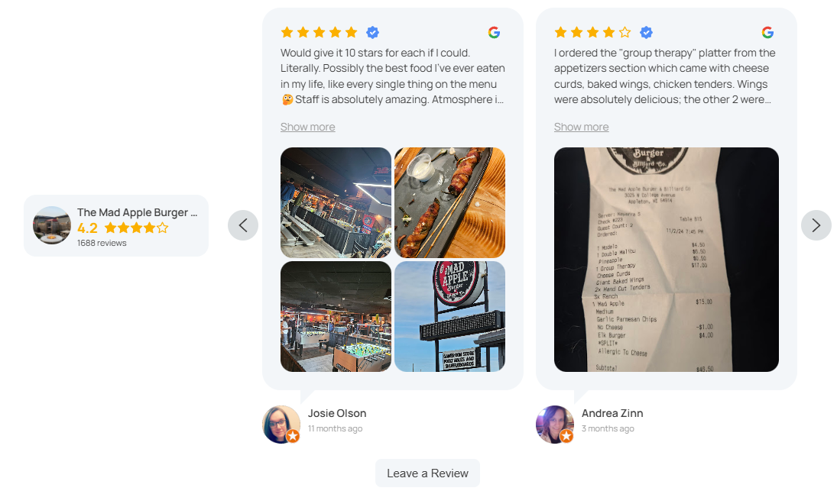Open the bacon skewers food photo
Viewport: 837px width, 504px height.
coord(450,202)
